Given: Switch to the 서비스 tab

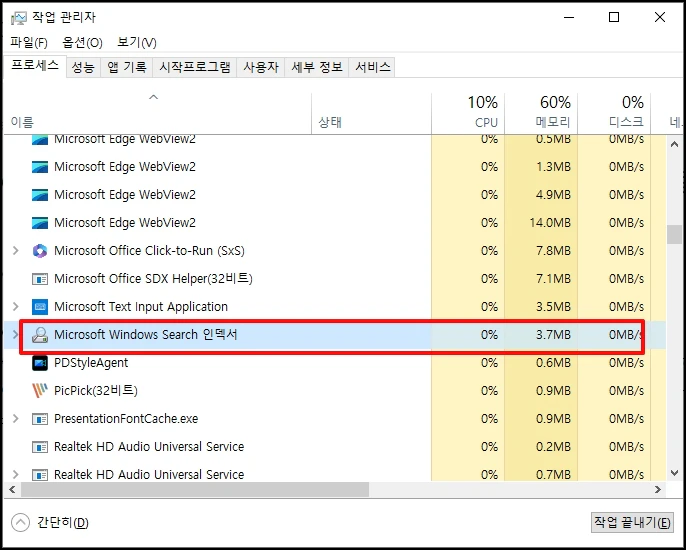Looking at the screenshot, I should point(372,67).
